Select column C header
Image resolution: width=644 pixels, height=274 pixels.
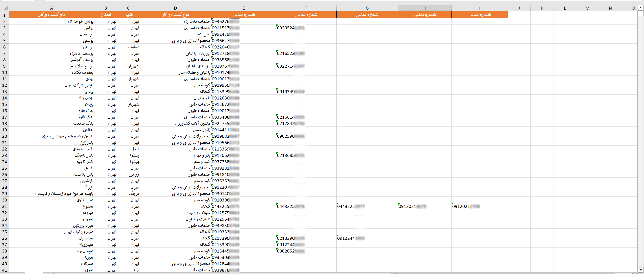128,8
